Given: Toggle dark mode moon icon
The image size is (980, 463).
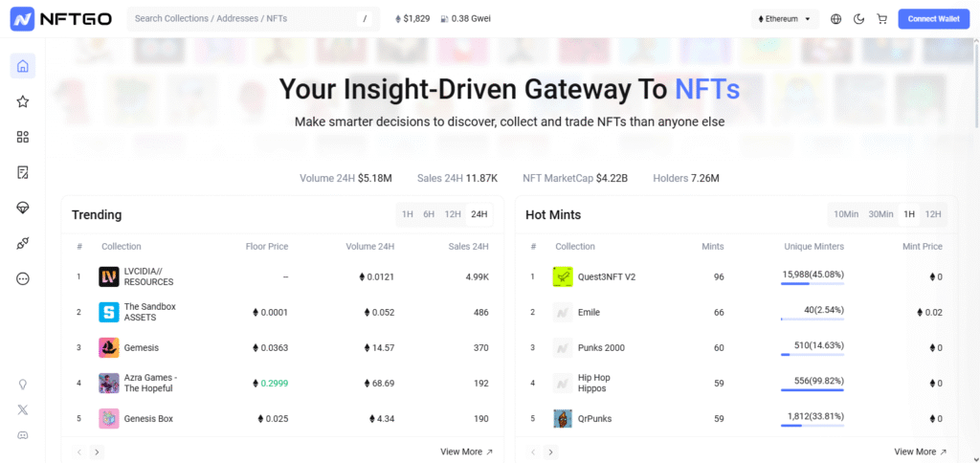Looking at the screenshot, I should pyautogui.click(x=858, y=19).
